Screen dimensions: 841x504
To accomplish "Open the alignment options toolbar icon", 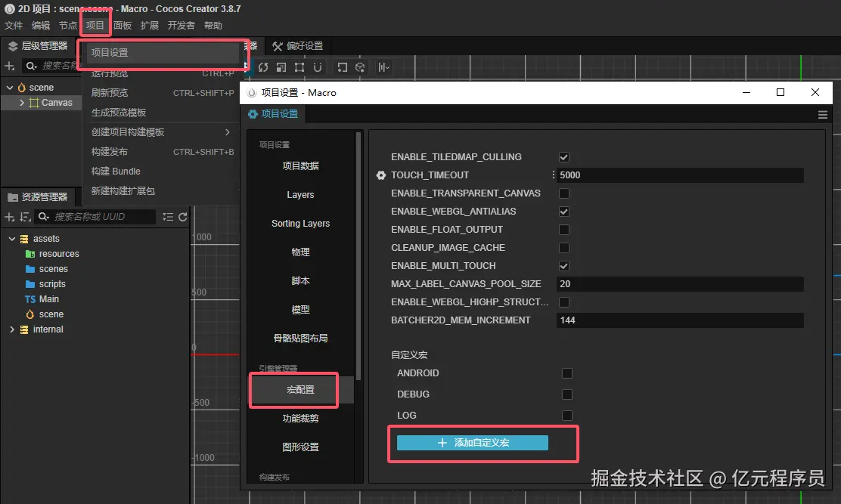I will pyautogui.click(x=383, y=67).
